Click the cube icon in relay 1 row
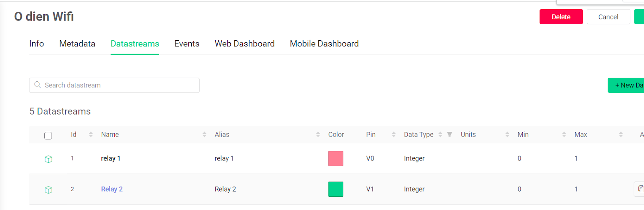This screenshot has width=644, height=210. [48, 159]
